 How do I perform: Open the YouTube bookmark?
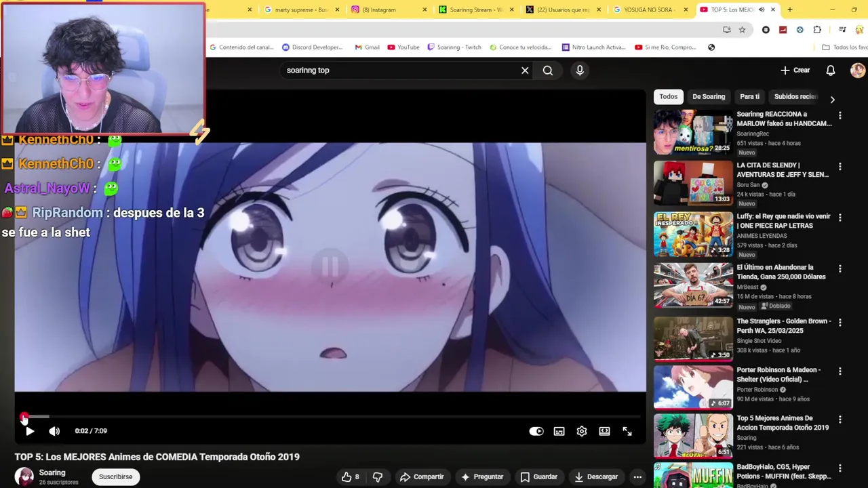(x=403, y=47)
